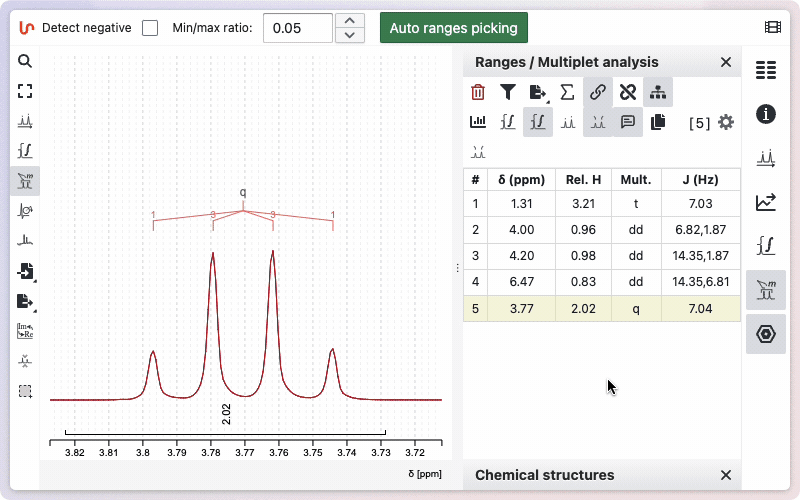Click the sigma sum normalization icon
800x500 pixels.
click(x=567, y=93)
